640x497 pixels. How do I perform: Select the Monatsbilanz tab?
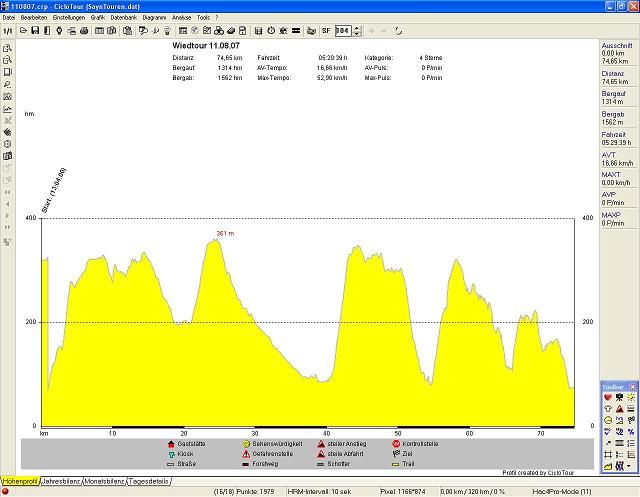[104, 482]
